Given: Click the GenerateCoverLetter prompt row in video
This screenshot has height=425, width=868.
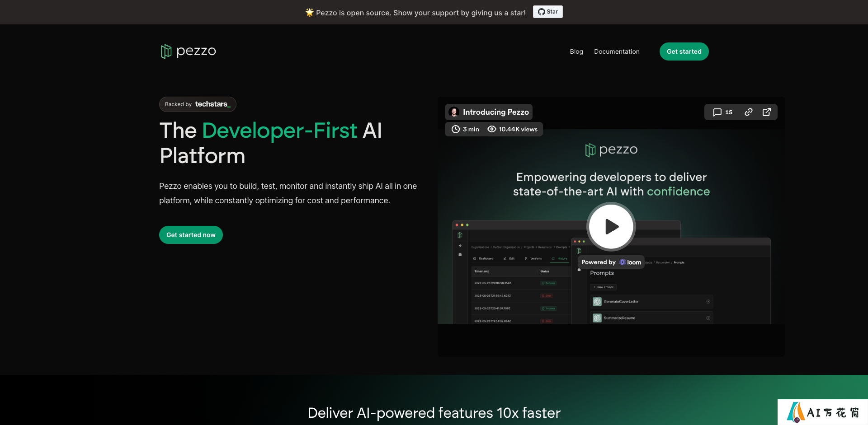Looking at the screenshot, I should (x=651, y=302).
